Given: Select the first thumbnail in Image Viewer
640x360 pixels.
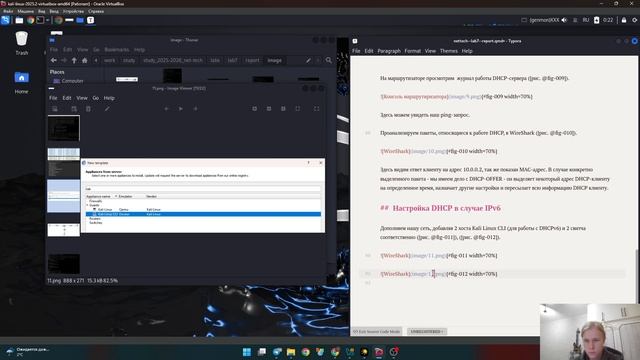Looking at the screenshot, I should pyautogui.click(x=64, y=128).
